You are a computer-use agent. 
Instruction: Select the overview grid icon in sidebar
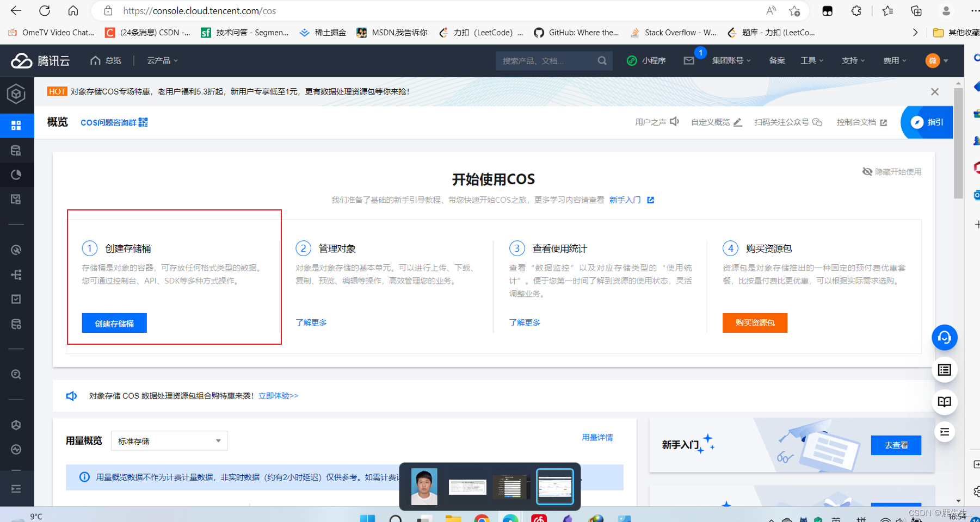[16, 126]
